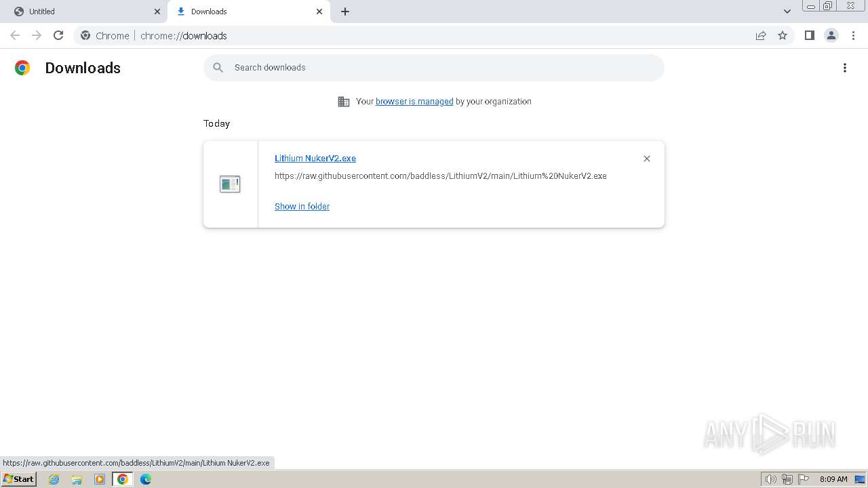Click the volume speaker tray icon

click(771, 479)
